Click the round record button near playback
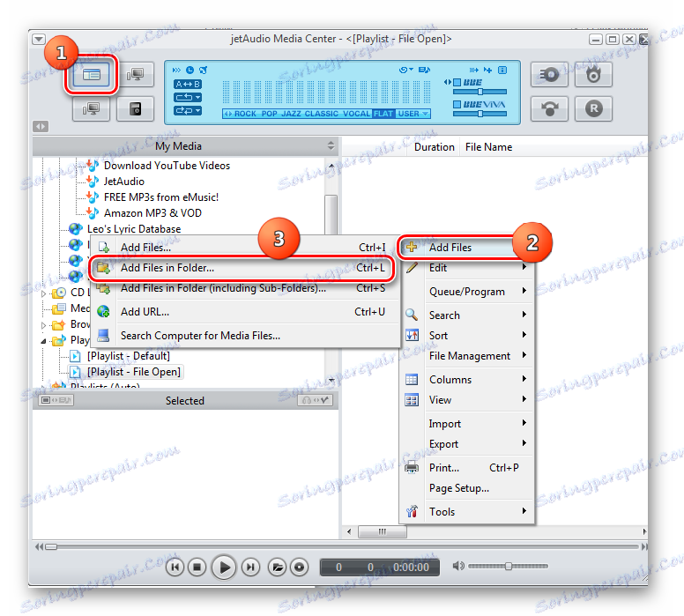 pyautogui.click(x=300, y=568)
